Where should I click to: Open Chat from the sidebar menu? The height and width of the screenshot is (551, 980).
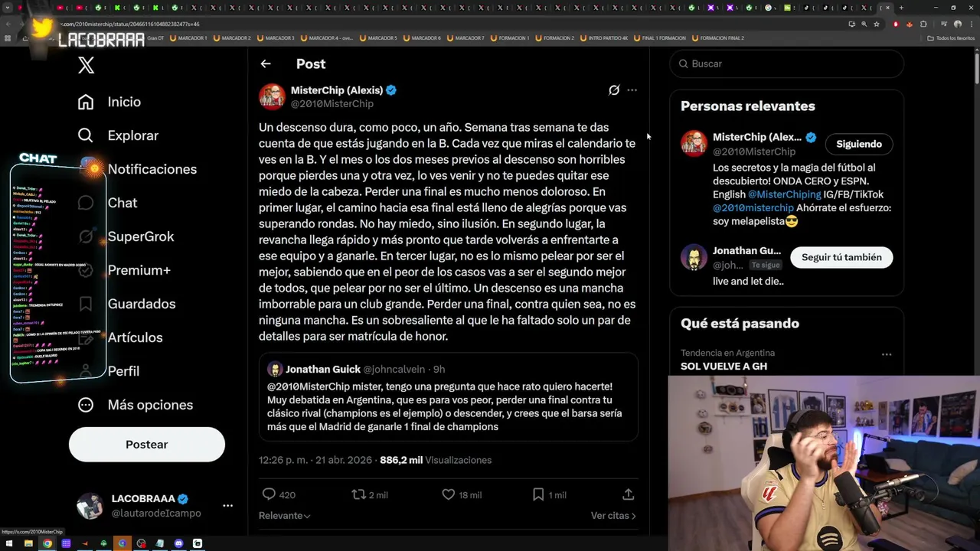[x=107, y=203]
